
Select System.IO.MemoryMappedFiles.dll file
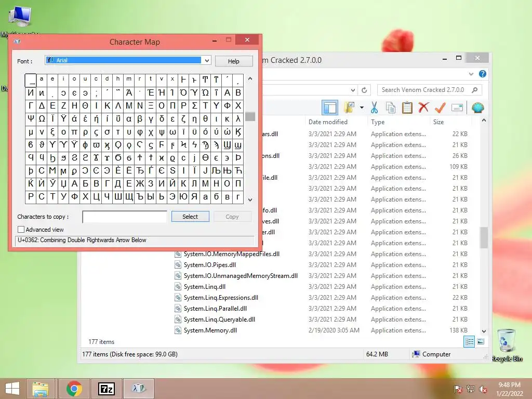tap(231, 254)
